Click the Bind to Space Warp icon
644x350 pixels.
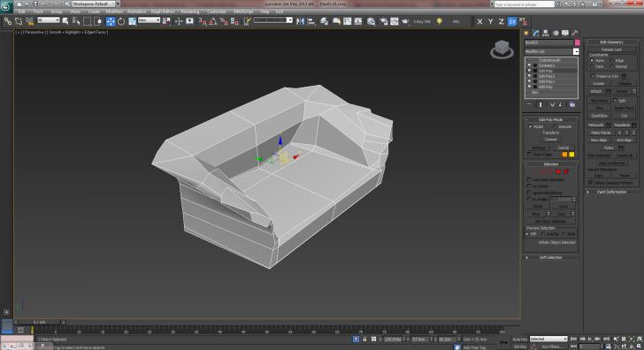[29, 21]
